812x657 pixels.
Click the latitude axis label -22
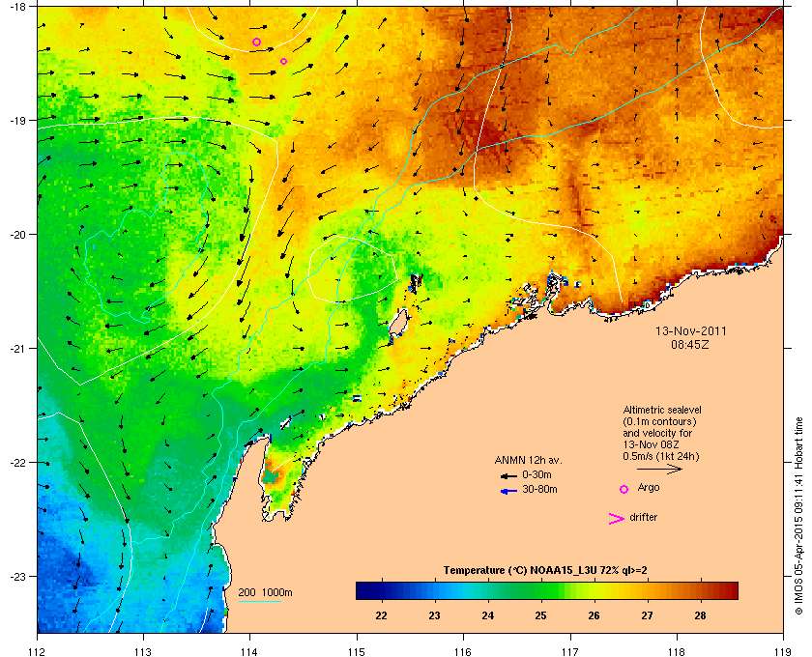(x=18, y=463)
